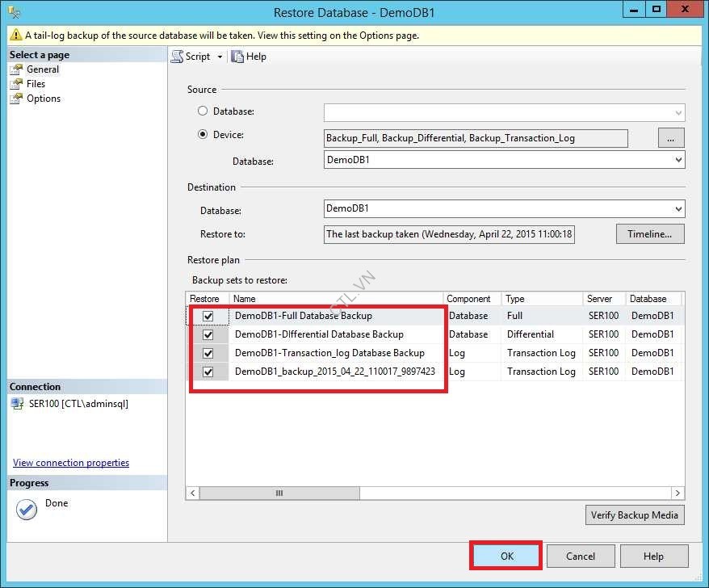Expand the Script button dropdown arrow
Image resolution: width=709 pixels, height=588 pixels.
(x=218, y=56)
